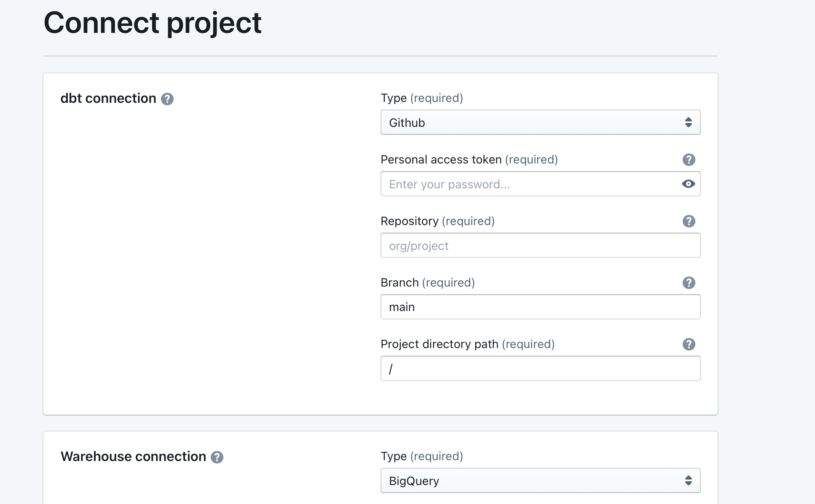
Task: Reveal the password with the eye icon
Action: [688, 184]
